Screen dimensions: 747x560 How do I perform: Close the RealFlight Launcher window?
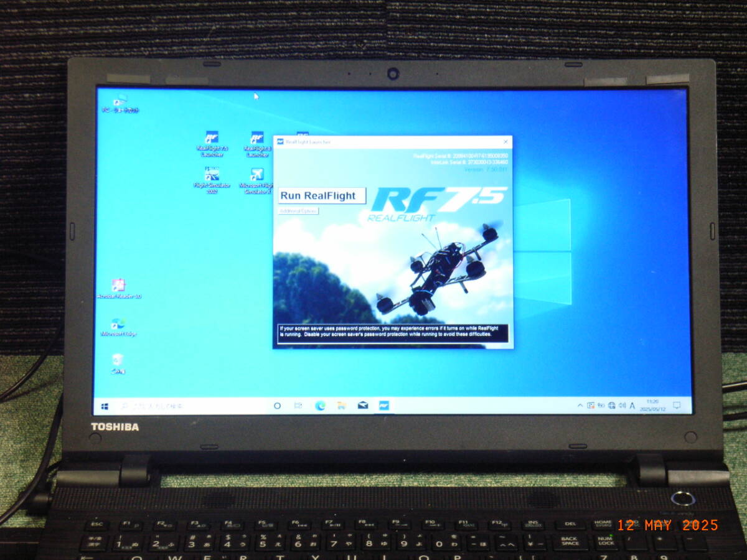pyautogui.click(x=505, y=142)
